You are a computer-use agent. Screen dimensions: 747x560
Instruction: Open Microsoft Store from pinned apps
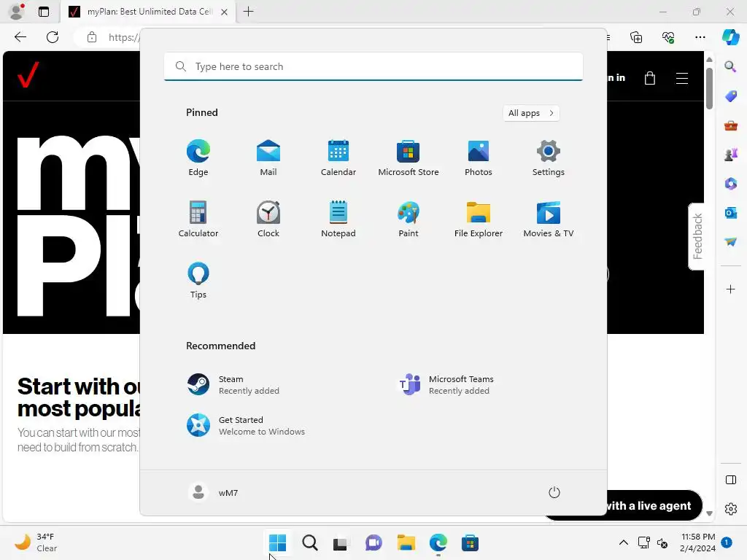click(x=409, y=158)
